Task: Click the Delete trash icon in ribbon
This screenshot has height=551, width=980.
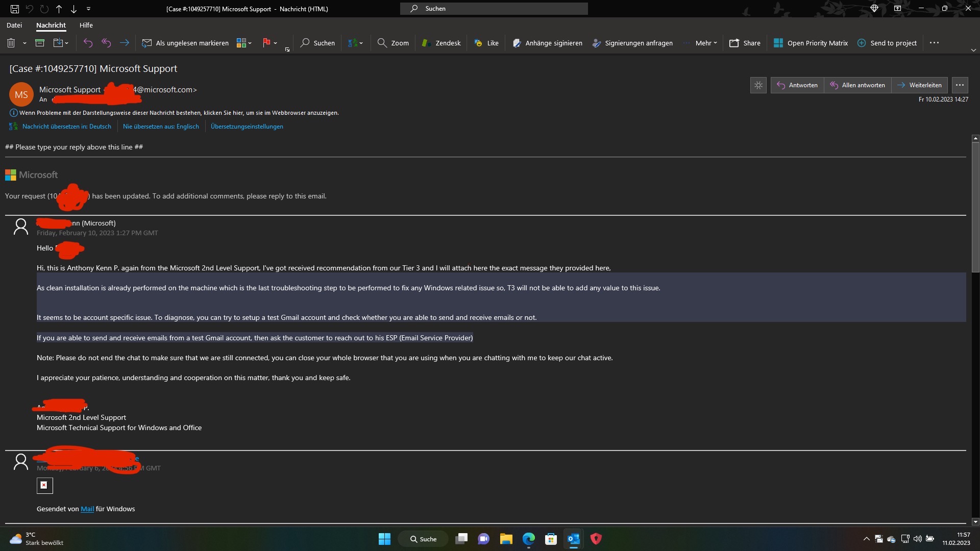Action: coord(11,43)
